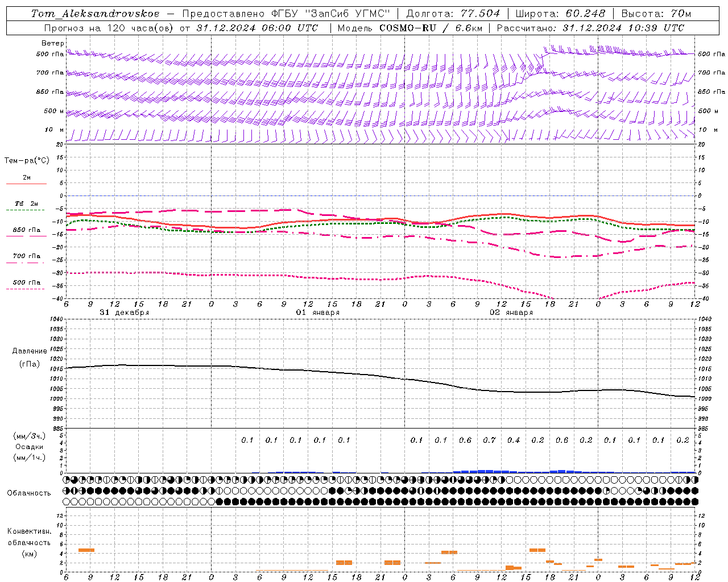Click the 02 января date label
This screenshot has height=582, width=728.
[x=511, y=313]
